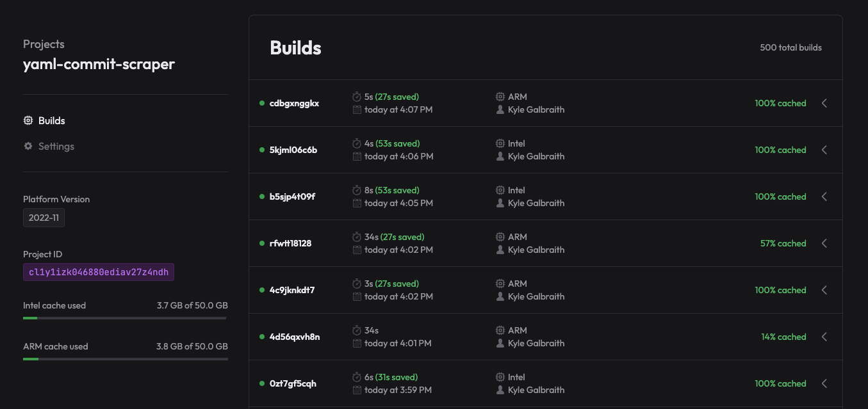This screenshot has width=868, height=409.
Task: Expand the cdbgxnggkx build row chevron
Action: click(824, 103)
